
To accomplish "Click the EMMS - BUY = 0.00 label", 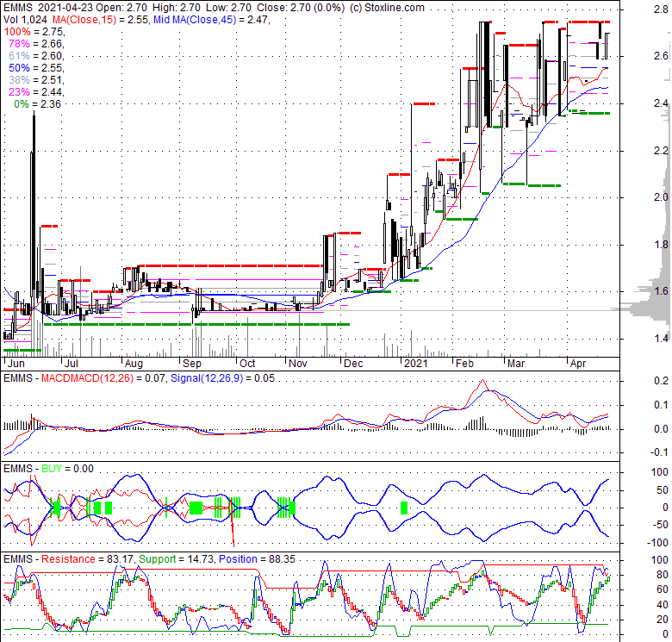I will (x=48, y=469).
